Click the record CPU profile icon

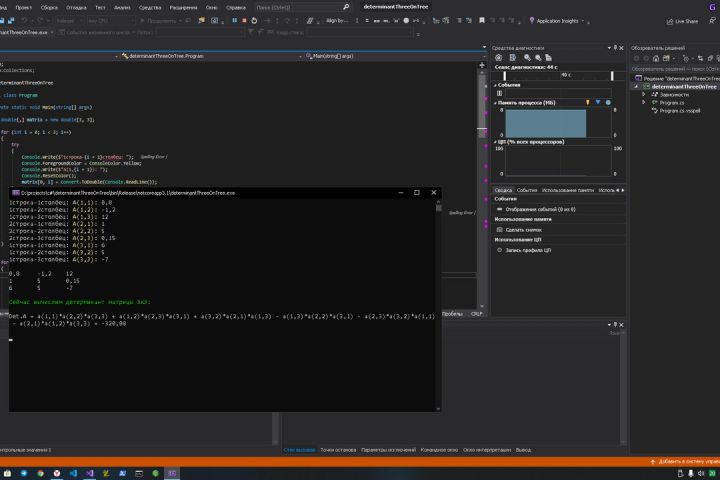499,250
